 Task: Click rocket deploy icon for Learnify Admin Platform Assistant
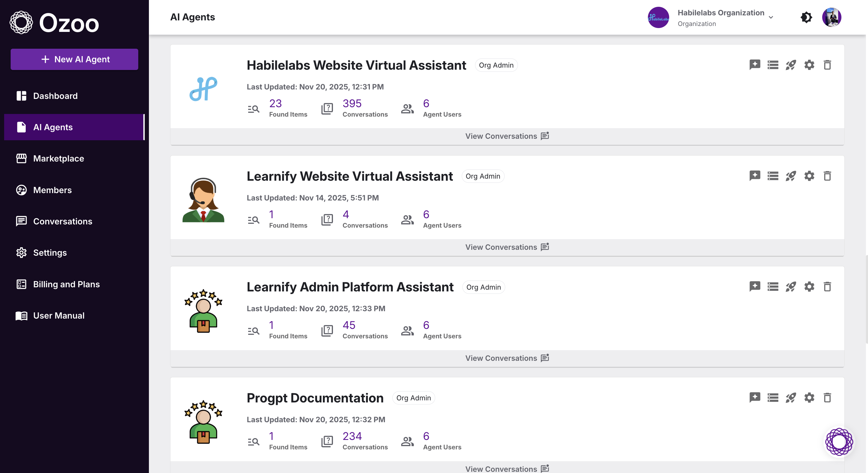tap(791, 286)
